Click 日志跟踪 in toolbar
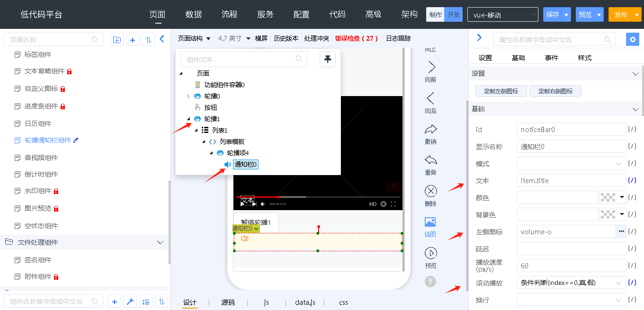Screen dimensions: 644x310 click(398, 38)
